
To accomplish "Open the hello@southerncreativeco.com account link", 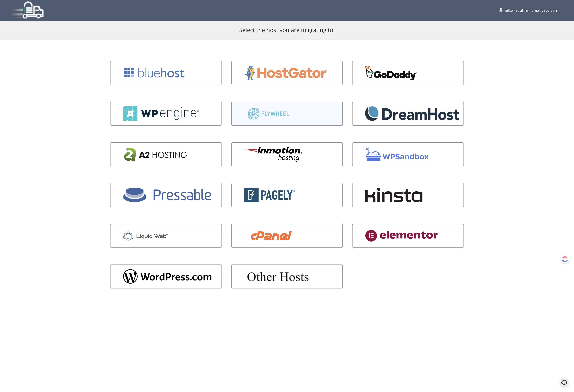I will click(528, 10).
